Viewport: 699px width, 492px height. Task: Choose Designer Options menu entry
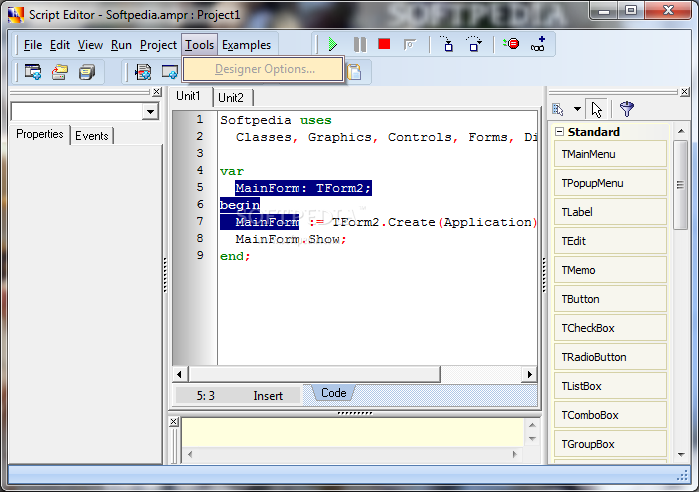263,69
